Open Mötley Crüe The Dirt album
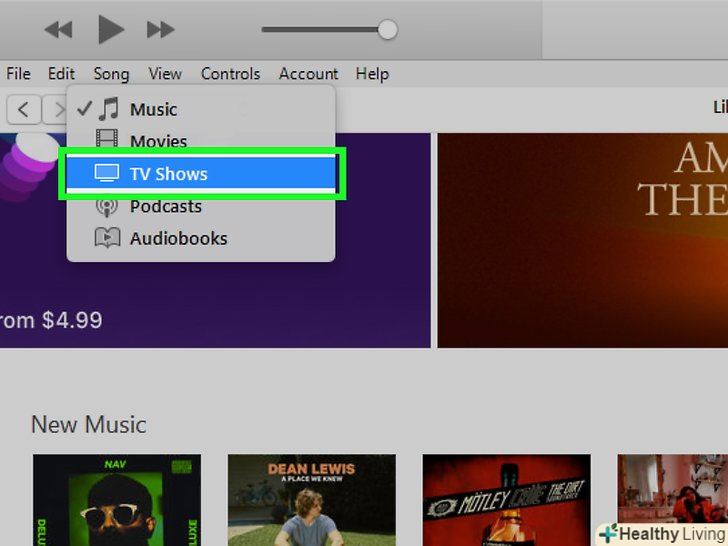Viewport: 728px width, 546px height. (x=507, y=500)
